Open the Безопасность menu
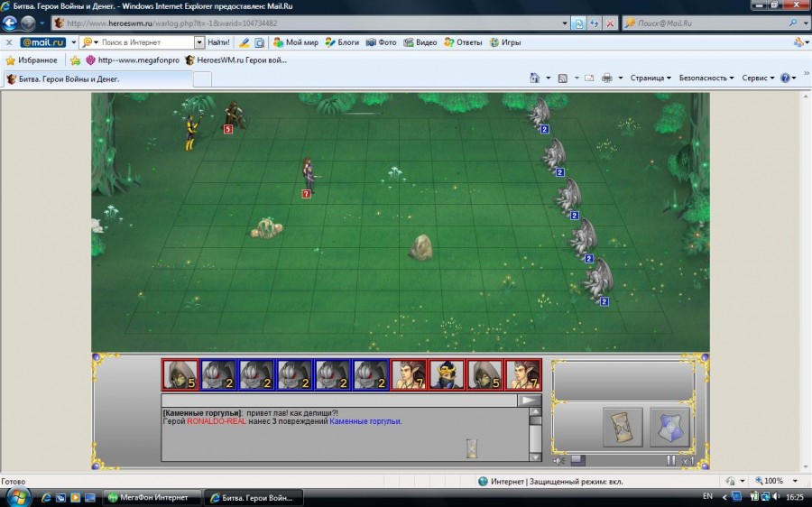Screen dimensions: 812x507 pyautogui.click(x=706, y=78)
